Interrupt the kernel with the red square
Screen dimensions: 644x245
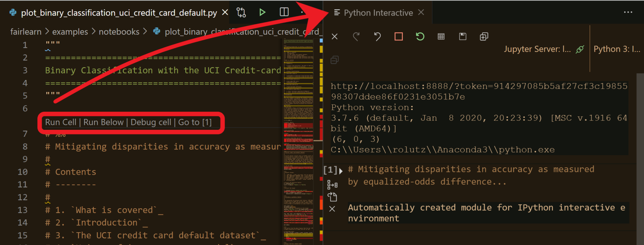(399, 36)
